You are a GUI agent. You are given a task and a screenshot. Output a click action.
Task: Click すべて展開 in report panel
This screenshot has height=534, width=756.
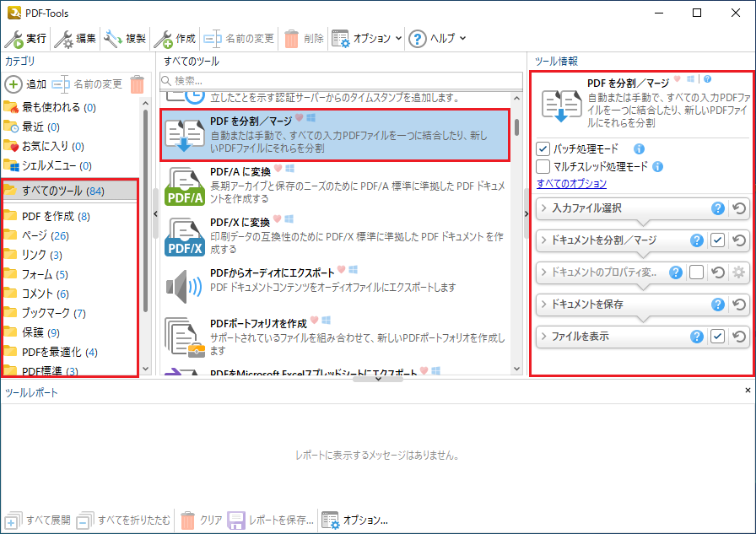click(x=38, y=521)
